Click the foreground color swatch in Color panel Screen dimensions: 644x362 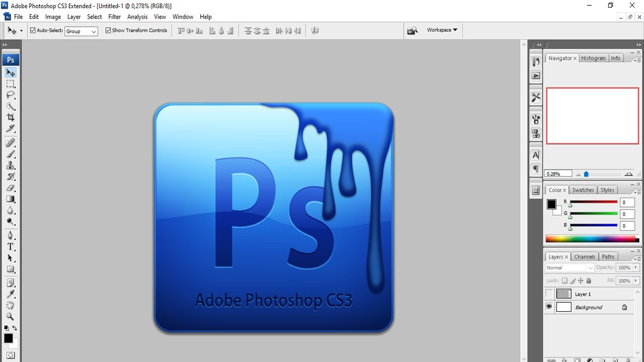click(x=551, y=204)
